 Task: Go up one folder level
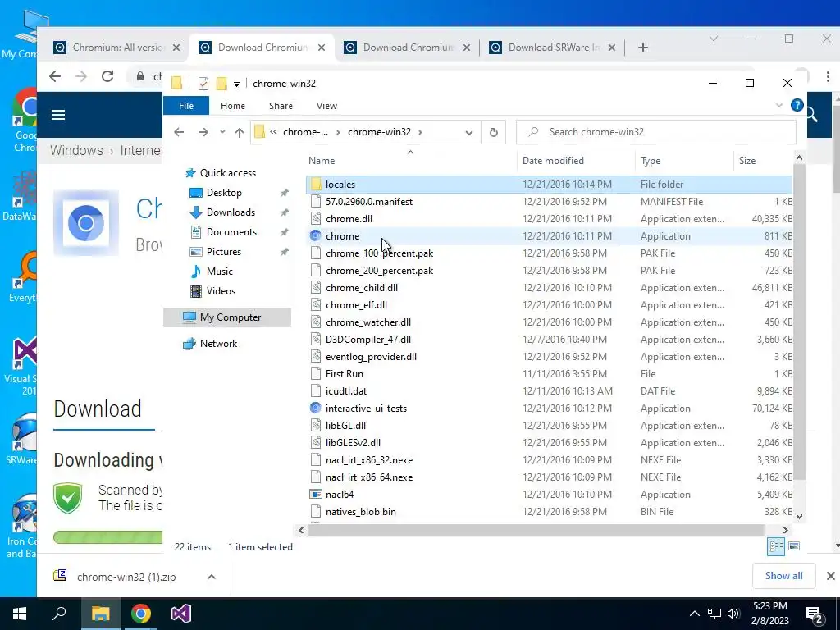click(240, 132)
